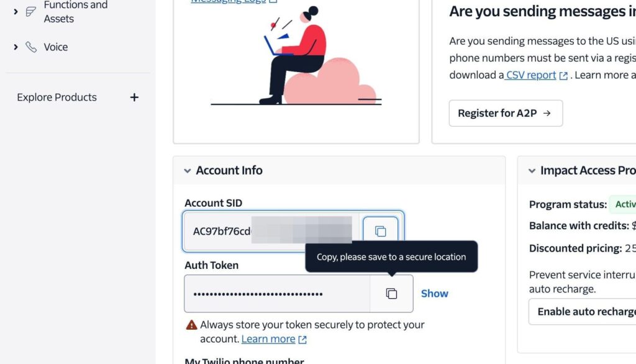Copy the Account SID value
Viewport: 636px width, 364px height.
(x=380, y=231)
